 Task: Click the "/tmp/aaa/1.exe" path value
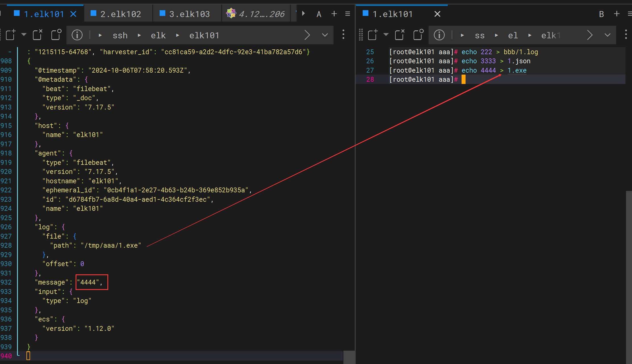tap(111, 245)
